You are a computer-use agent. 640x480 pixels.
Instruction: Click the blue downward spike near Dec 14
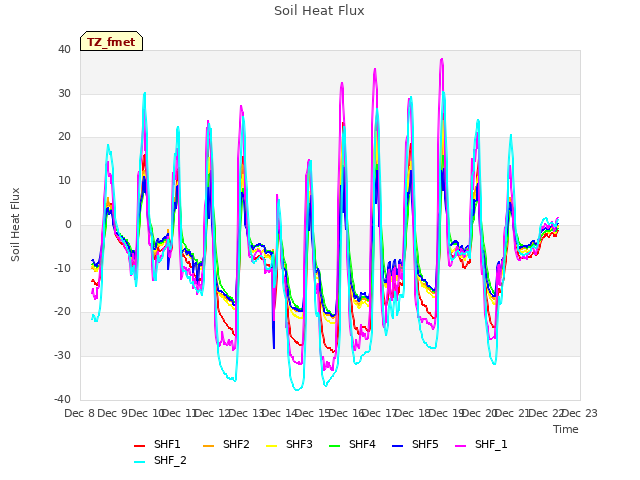273,347
